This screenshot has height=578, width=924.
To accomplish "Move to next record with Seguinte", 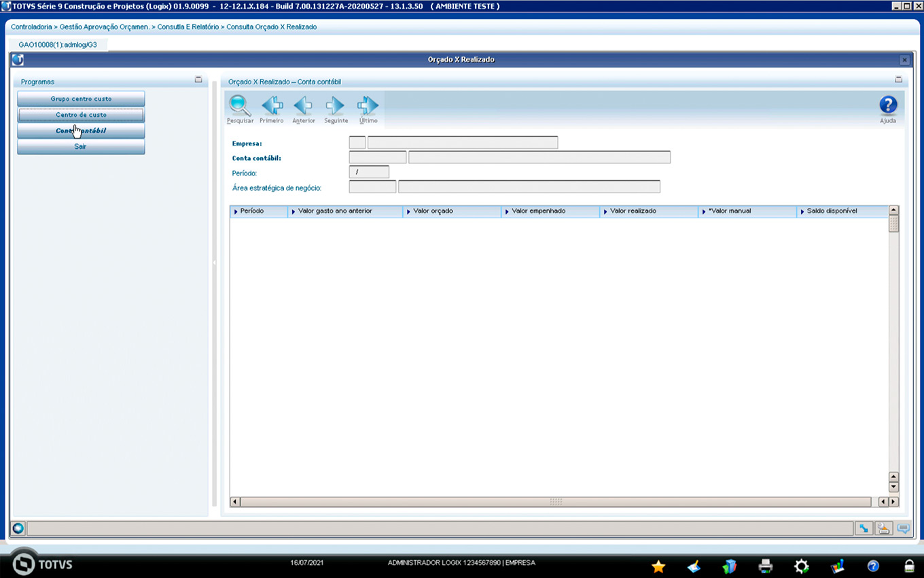I will click(336, 106).
